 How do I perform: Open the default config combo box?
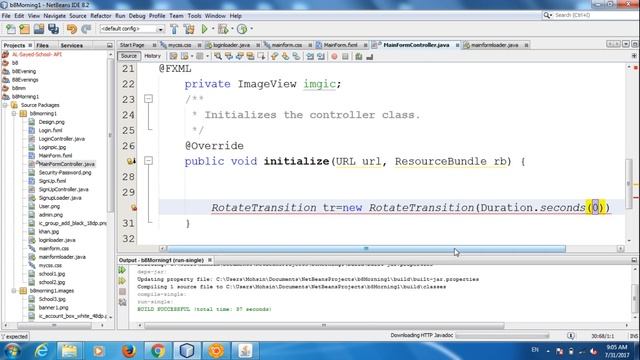(x=132, y=29)
